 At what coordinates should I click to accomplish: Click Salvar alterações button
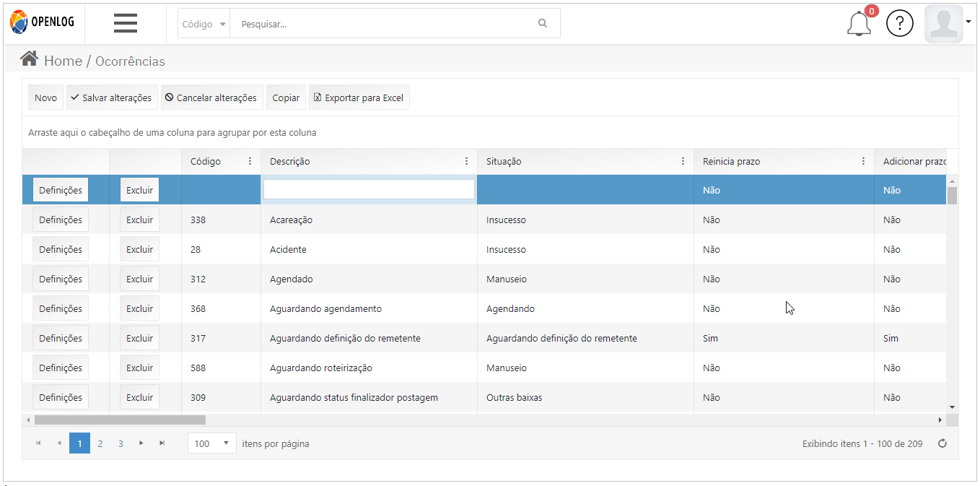coord(112,97)
